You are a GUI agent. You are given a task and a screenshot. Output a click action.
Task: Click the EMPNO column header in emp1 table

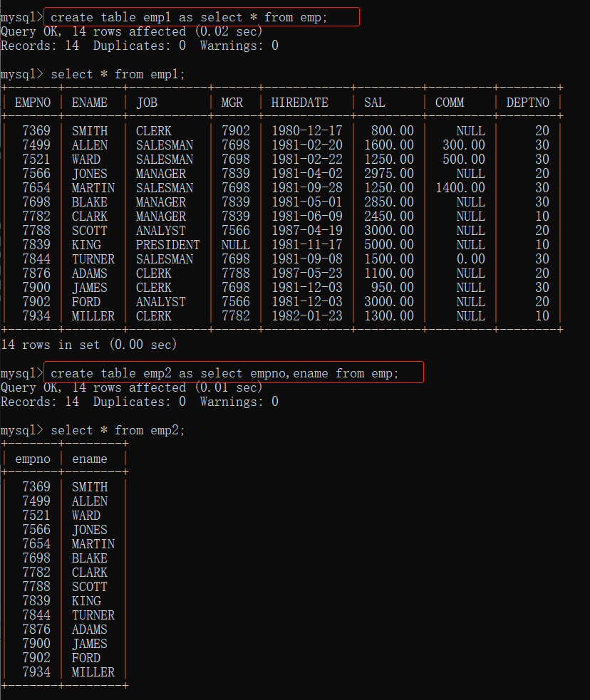(x=33, y=103)
